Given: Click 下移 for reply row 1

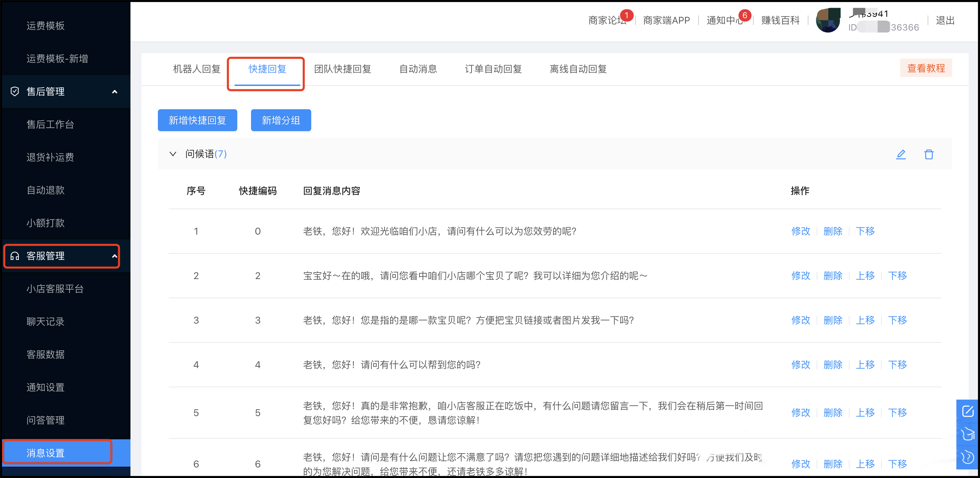Looking at the screenshot, I should [x=865, y=231].
